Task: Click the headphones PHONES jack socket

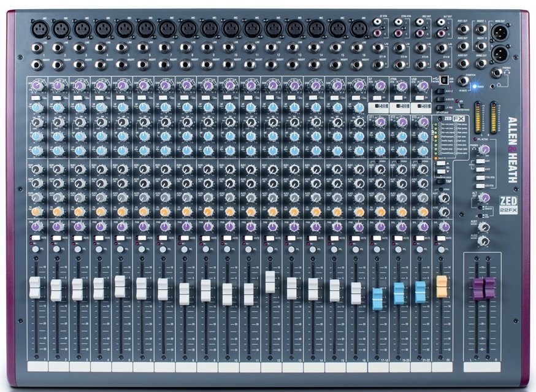Action: (496, 74)
